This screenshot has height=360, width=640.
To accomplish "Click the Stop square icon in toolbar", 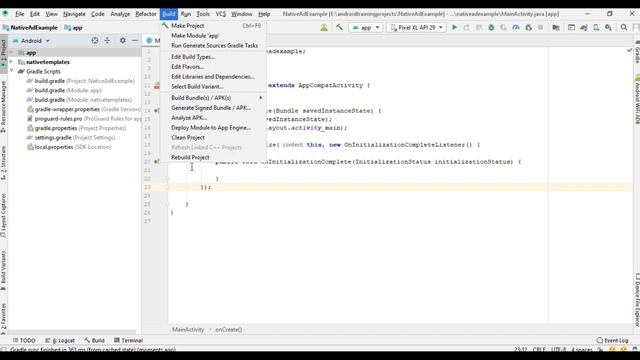I will tap(540, 27).
